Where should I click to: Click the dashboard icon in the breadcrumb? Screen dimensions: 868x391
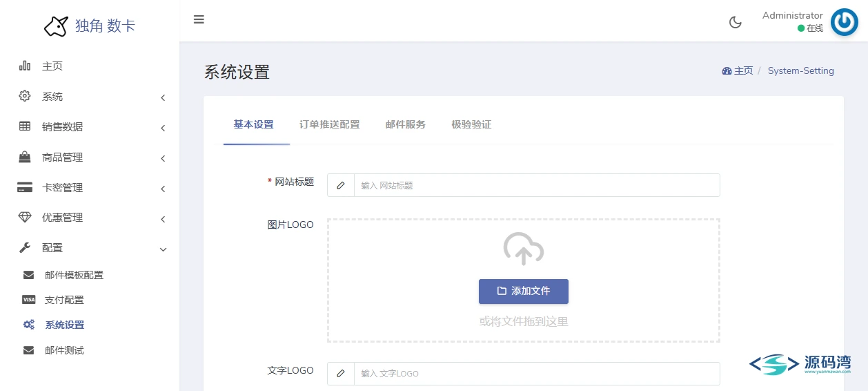[x=727, y=71]
